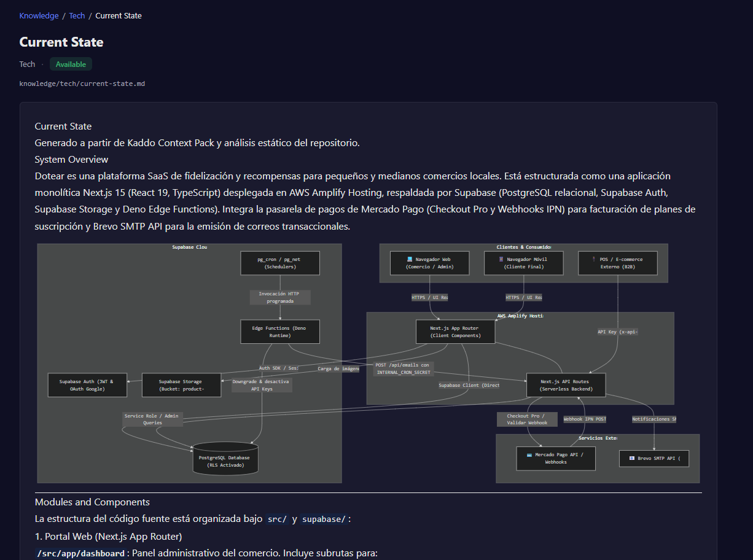Click HTTPS / UI label under Navegador Web
Viewport: 753px width, 560px height.
[430, 297]
